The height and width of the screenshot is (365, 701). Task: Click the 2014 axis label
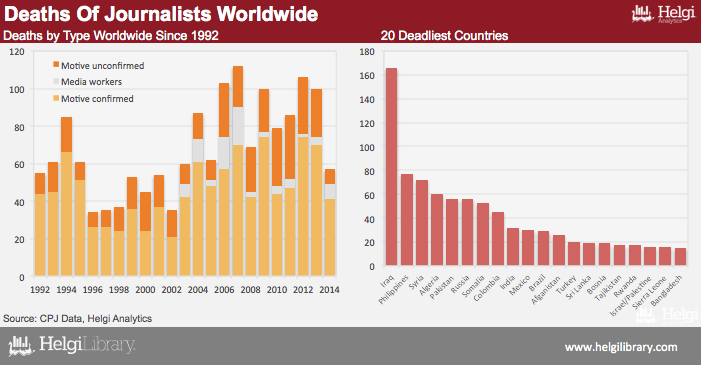[x=329, y=290]
